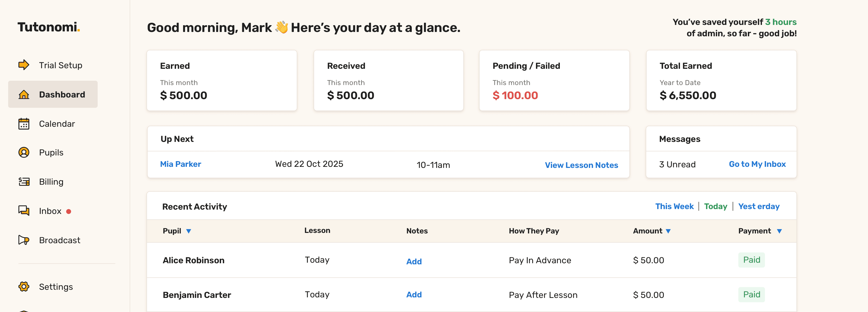The width and height of the screenshot is (868, 312).
Task: Filter recent activity by This Week
Action: coord(674,206)
